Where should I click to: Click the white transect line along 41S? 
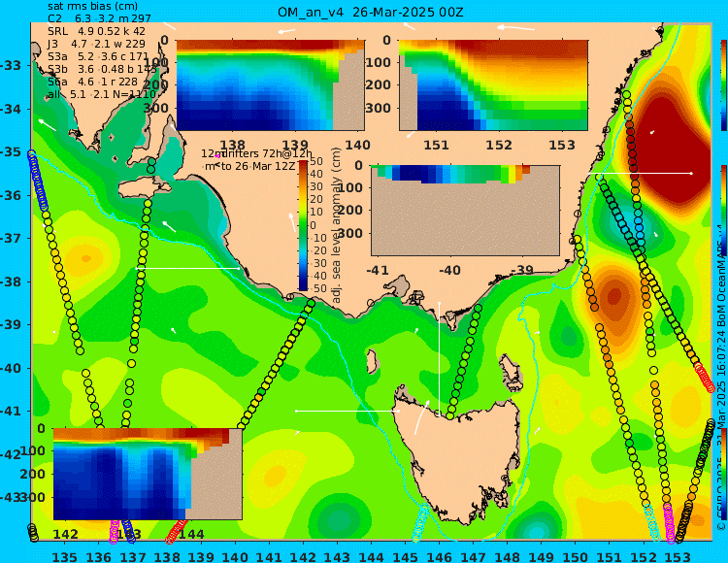[x=347, y=411]
